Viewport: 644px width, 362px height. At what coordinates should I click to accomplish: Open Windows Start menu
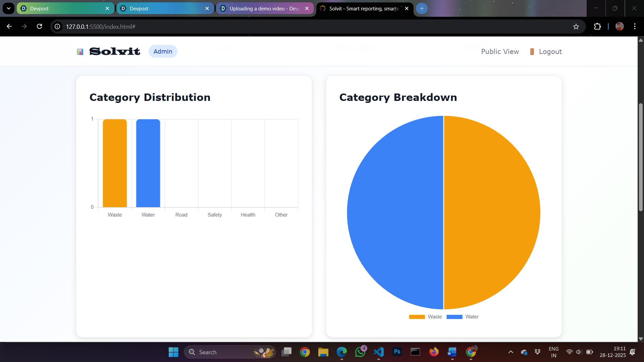pos(173,352)
